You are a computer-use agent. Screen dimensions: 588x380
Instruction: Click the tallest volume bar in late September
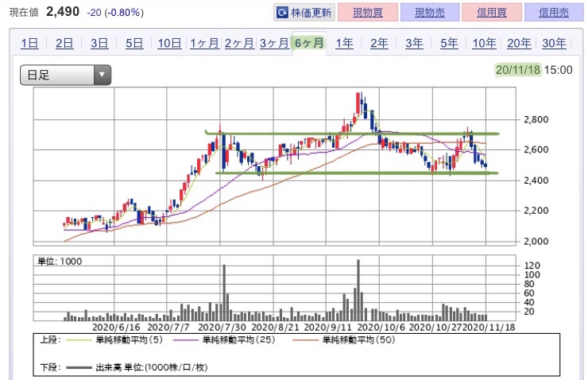pyautogui.click(x=358, y=290)
